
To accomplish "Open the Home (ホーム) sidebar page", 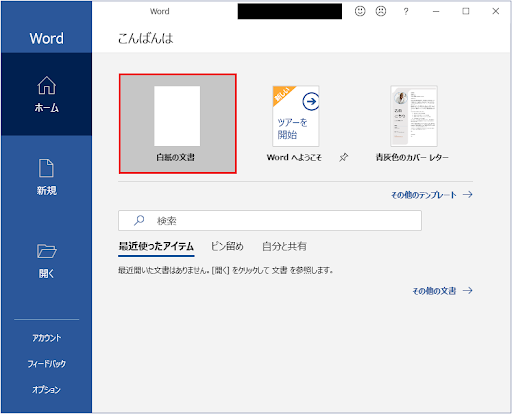I will coord(47,94).
